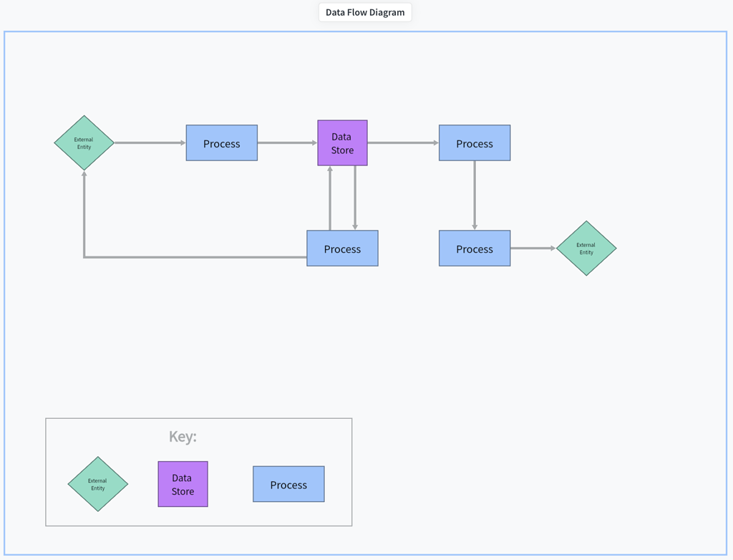Select the External Entity diamond at top left
The width and height of the screenshot is (733, 560).
(x=83, y=143)
